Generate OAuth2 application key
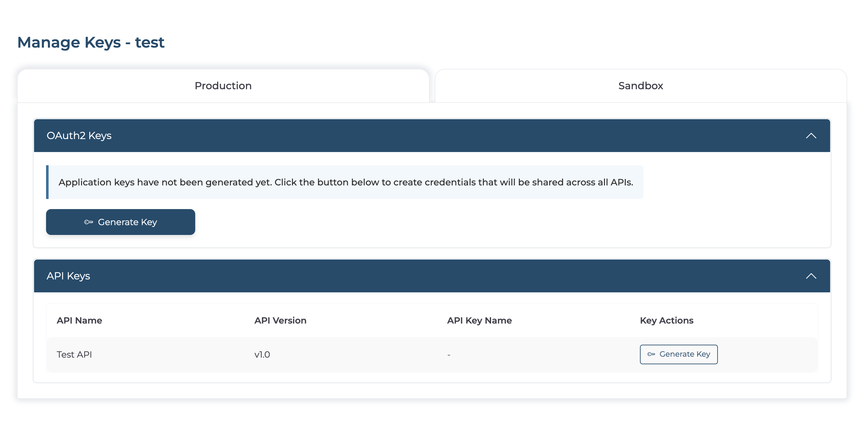Viewport: 868px width, 427px height. coord(120,222)
